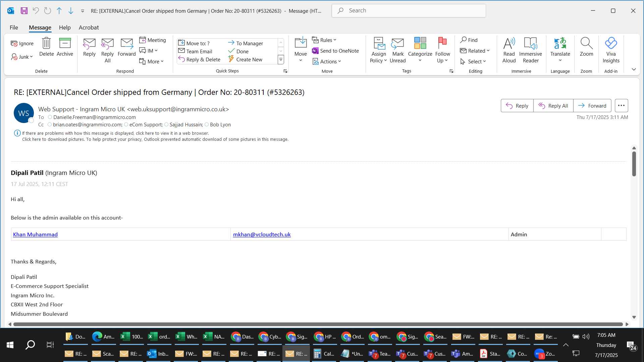Viewport: 644px width, 362px height.
Task: Open the Related dropdown
Action: click(x=475, y=51)
